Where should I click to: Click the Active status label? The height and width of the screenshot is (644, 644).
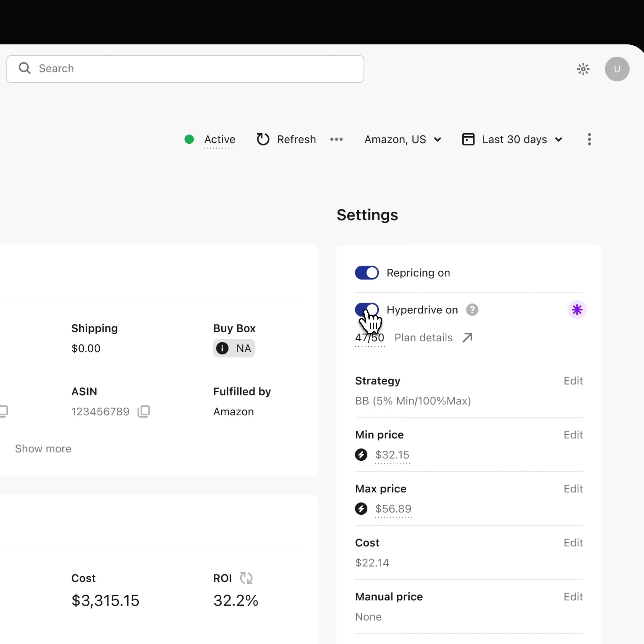click(x=220, y=139)
